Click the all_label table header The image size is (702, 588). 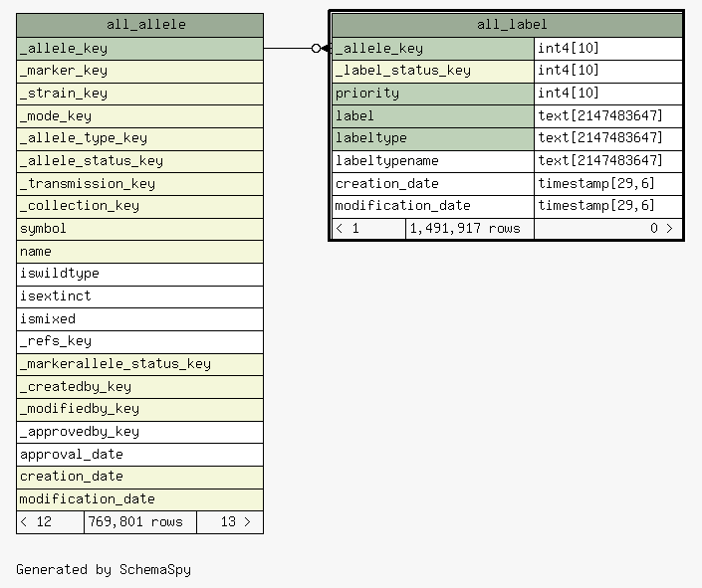click(507, 25)
